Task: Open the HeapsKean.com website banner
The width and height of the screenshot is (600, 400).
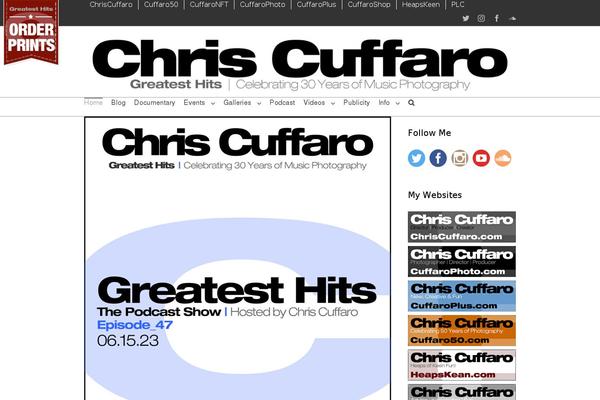Action: 462,365
